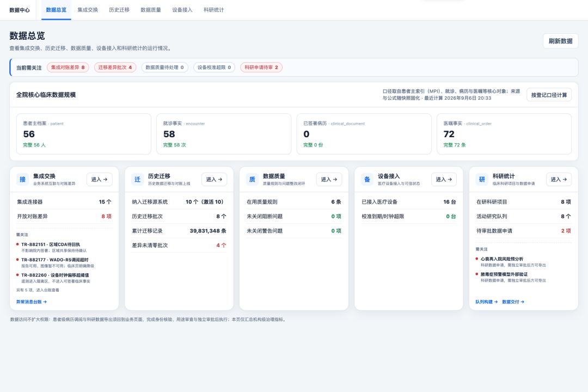
Task: Select the 迁移差异批次 4 alert chip
Action: click(115, 68)
